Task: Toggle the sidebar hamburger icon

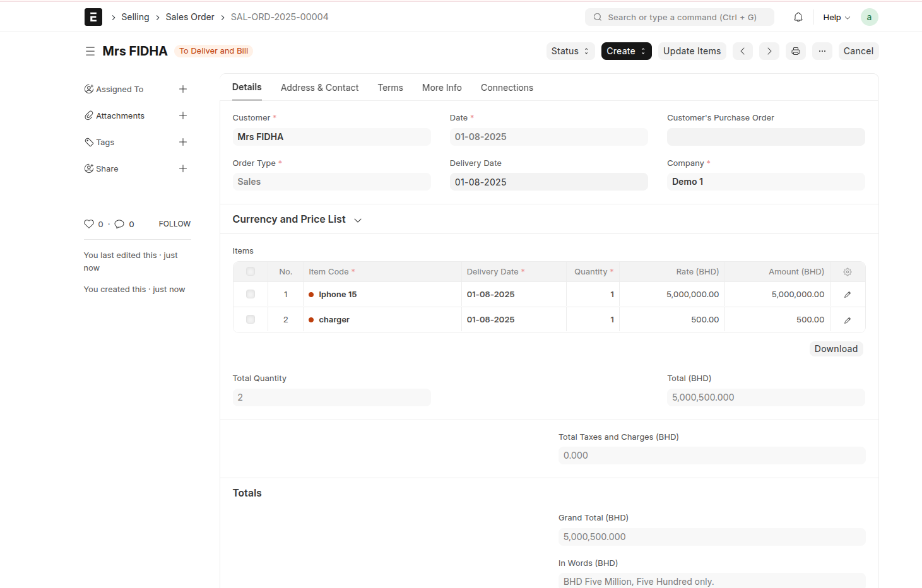Action: tap(90, 51)
